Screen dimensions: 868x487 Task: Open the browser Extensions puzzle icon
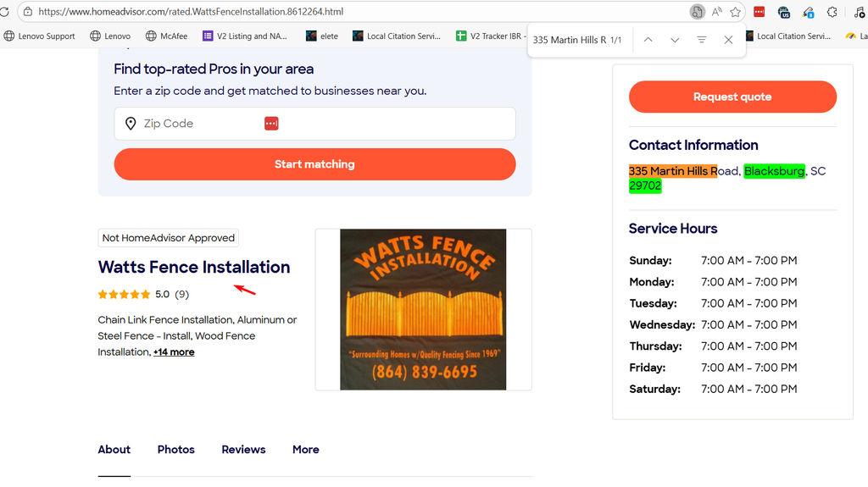click(832, 12)
